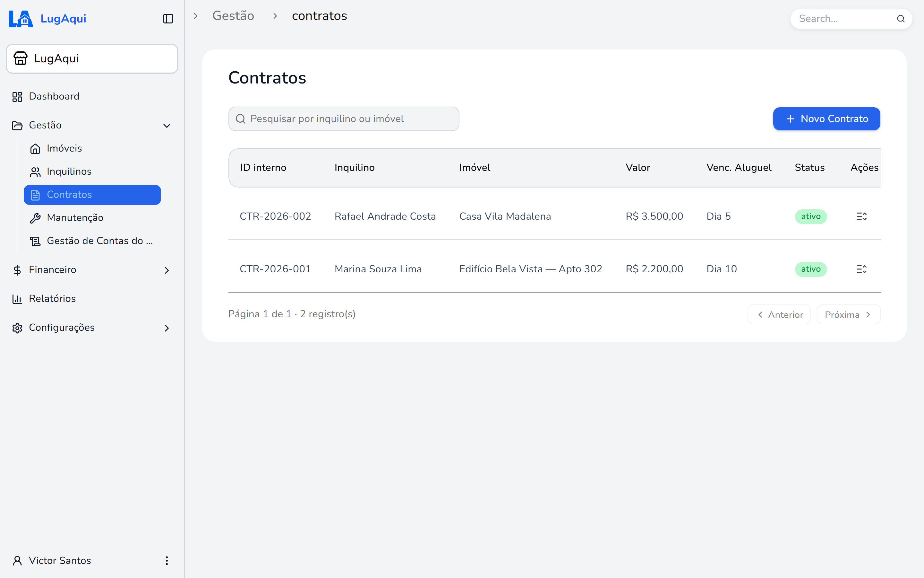Click Casa Vila Madalena cell
The image size is (924, 578).
505,216
